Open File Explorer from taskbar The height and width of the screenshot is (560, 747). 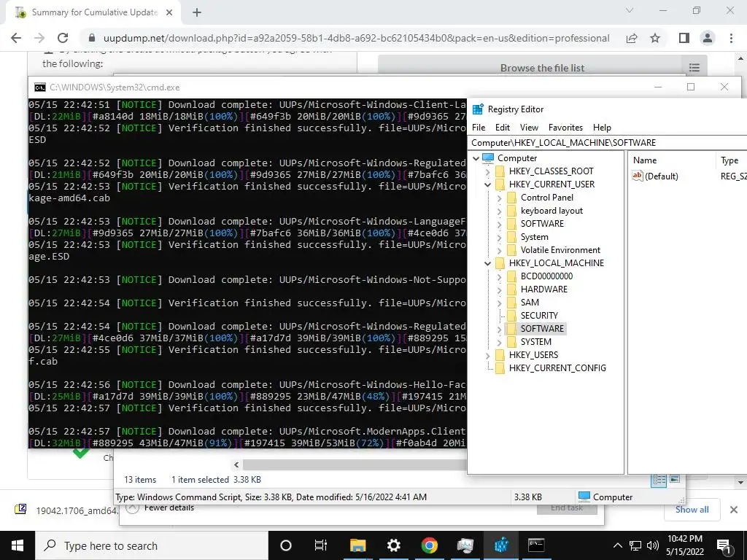coord(357,545)
